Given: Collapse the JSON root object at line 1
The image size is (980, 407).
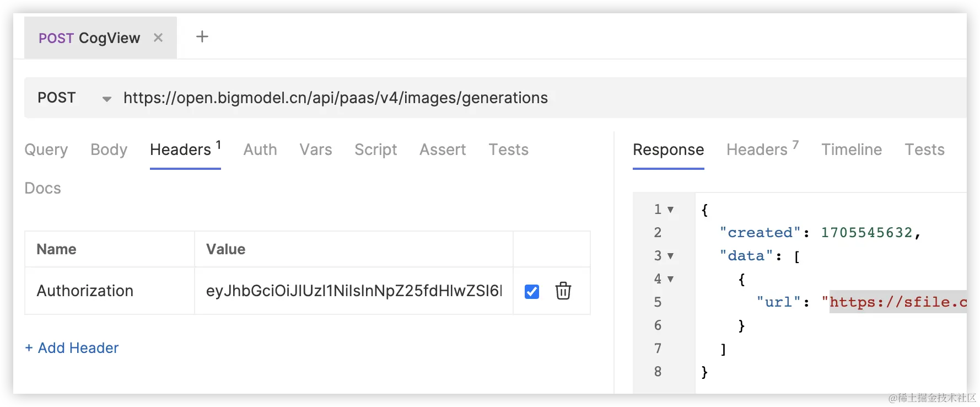Looking at the screenshot, I should coord(670,210).
